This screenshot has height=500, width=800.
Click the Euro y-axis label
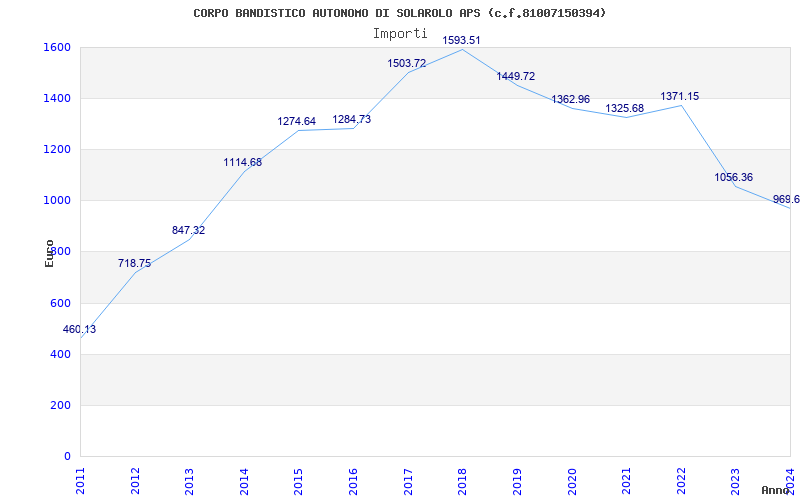click(x=49, y=254)
